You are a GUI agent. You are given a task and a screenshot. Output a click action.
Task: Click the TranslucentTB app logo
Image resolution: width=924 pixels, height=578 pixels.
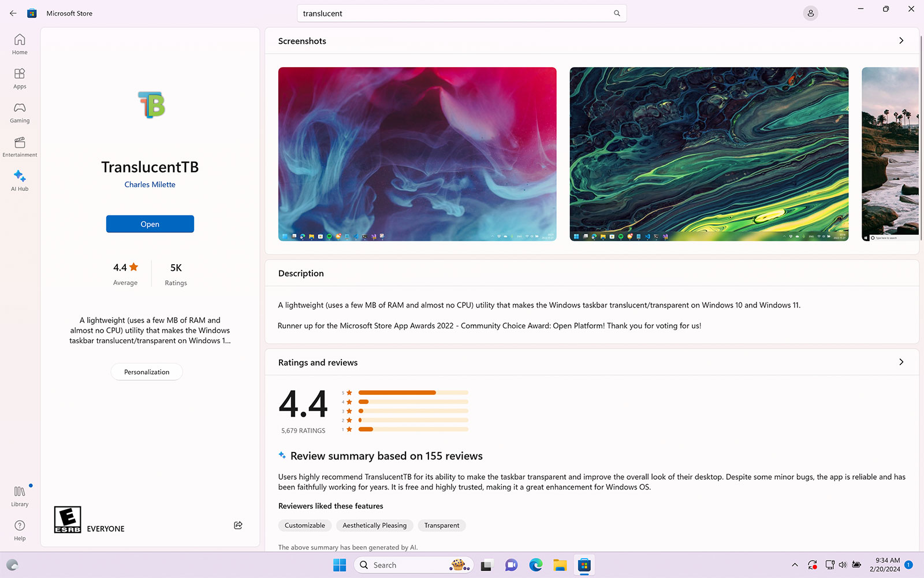[x=151, y=105]
